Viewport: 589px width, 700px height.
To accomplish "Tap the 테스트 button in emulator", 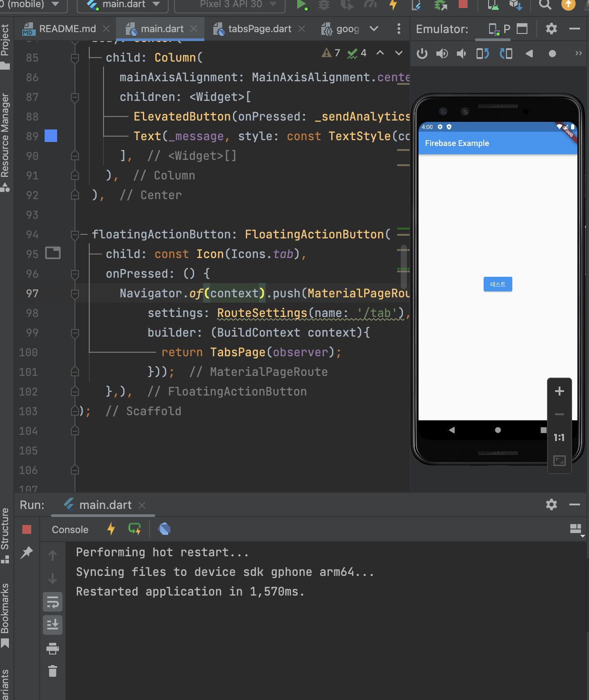I will click(498, 284).
